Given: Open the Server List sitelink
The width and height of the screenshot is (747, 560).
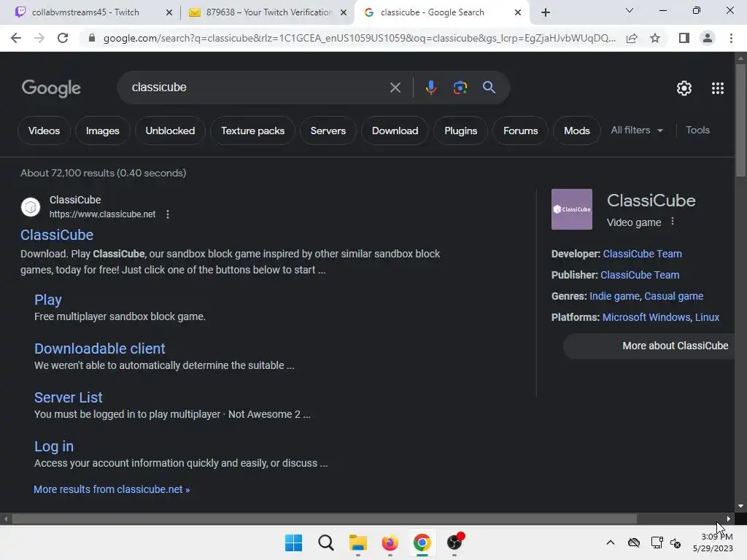Looking at the screenshot, I should pos(68,397).
